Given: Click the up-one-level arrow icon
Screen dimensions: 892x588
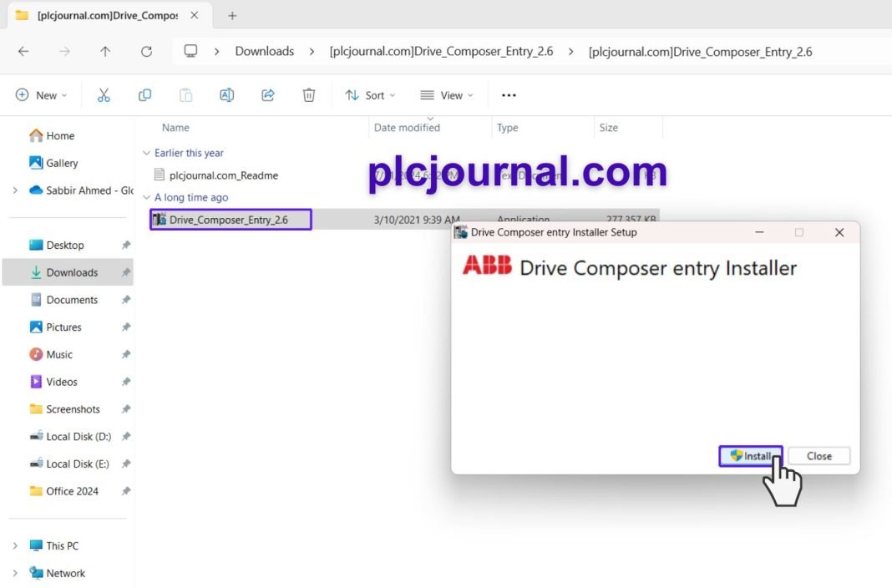Looking at the screenshot, I should point(104,51).
